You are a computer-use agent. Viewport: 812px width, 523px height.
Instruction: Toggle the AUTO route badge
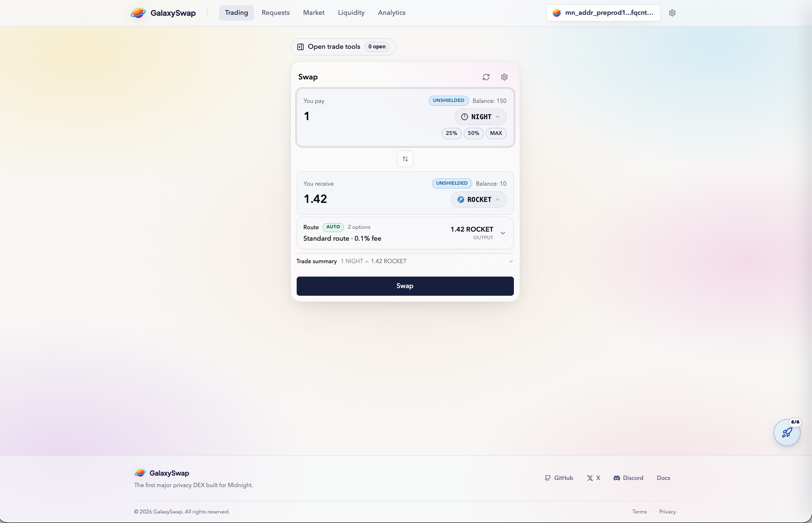tap(333, 227)
